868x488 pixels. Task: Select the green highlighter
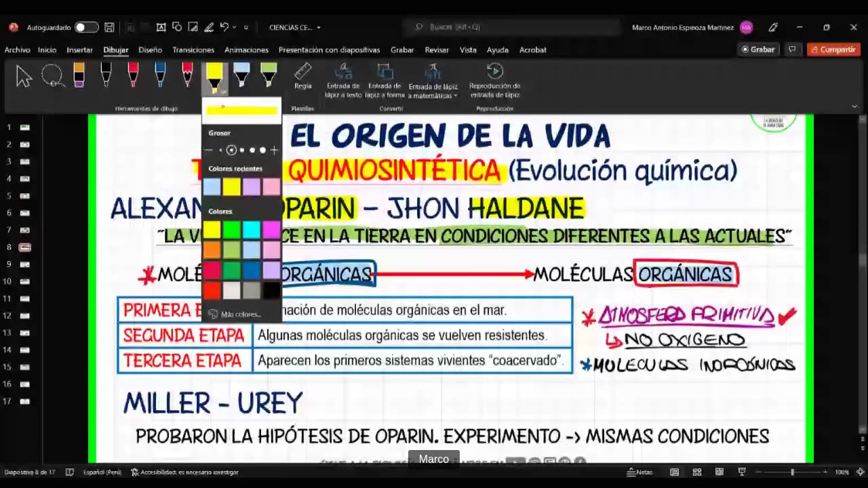(x=269, y=75)
